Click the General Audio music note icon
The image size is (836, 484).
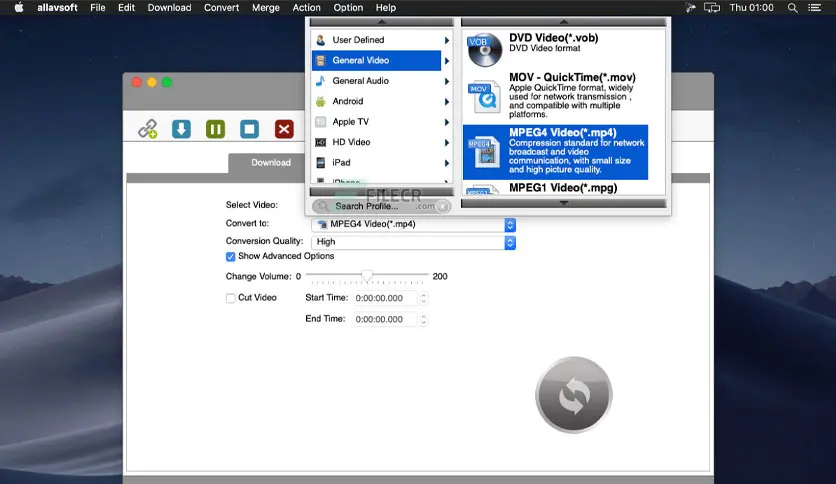[x=320, y=81]
